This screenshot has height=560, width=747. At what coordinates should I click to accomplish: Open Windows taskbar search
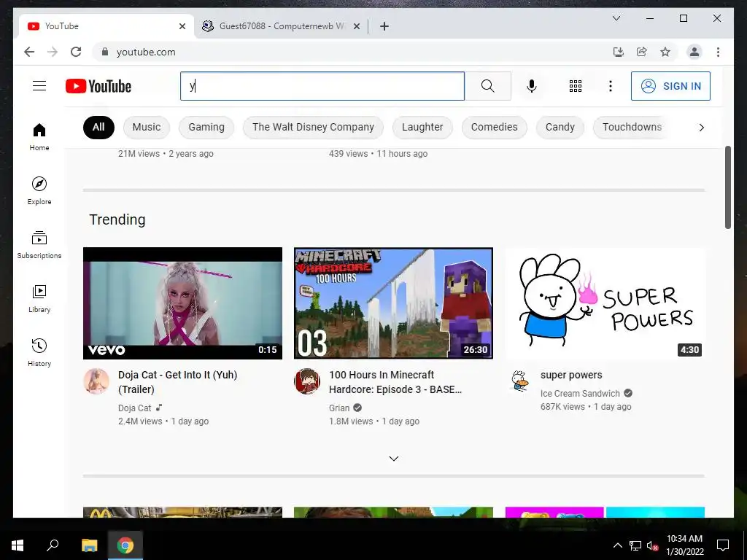(x=53, y=545)
